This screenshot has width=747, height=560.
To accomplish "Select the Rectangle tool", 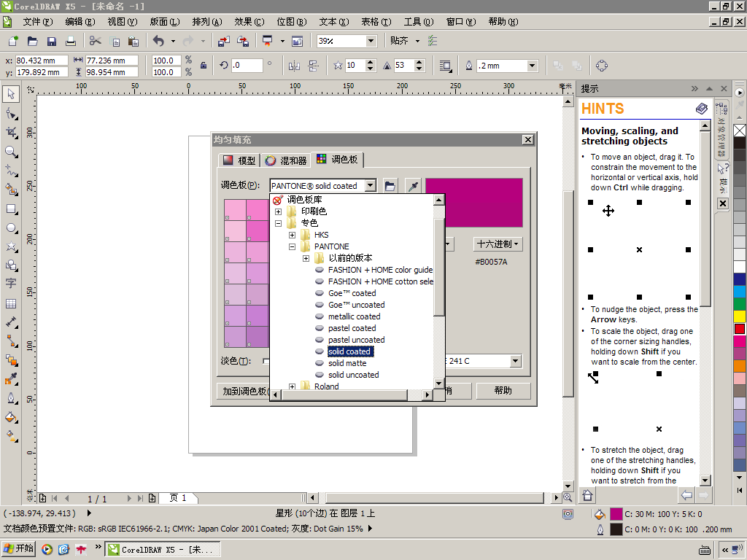I will click(x=11, y=209).
